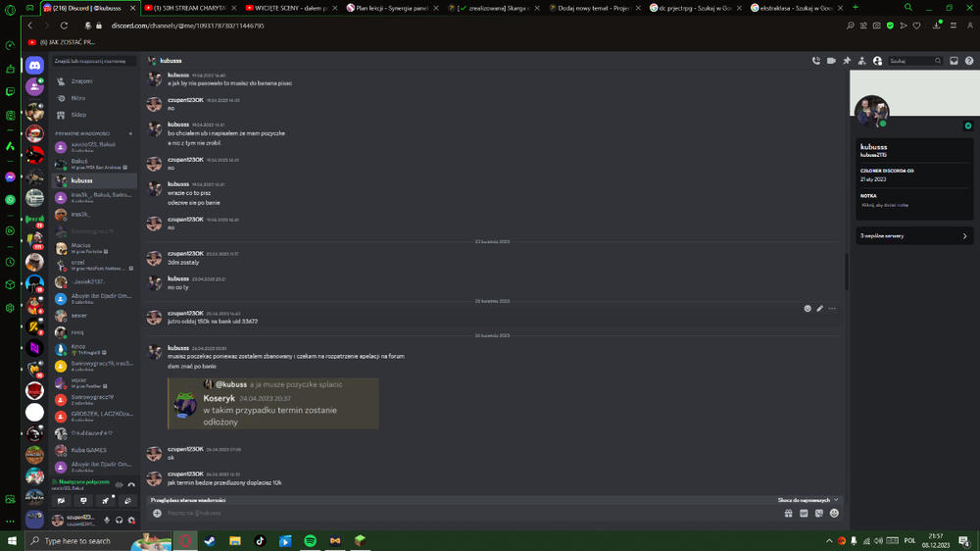Switch to the ekstraklasa search tab

(796, 8)
